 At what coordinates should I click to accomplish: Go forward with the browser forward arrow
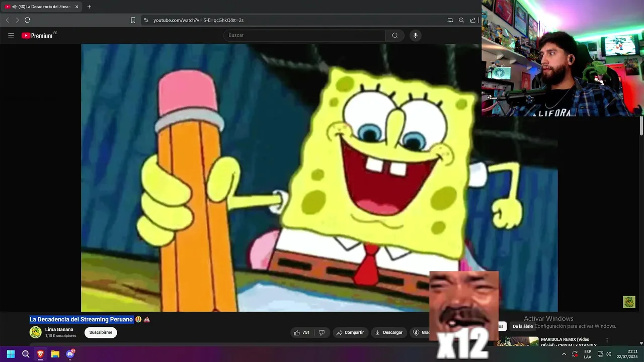[x=17, y=20]
